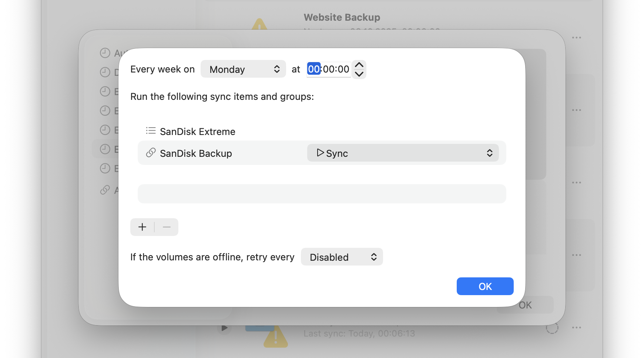Select the SanDisk Backup row

coord(222,153)
